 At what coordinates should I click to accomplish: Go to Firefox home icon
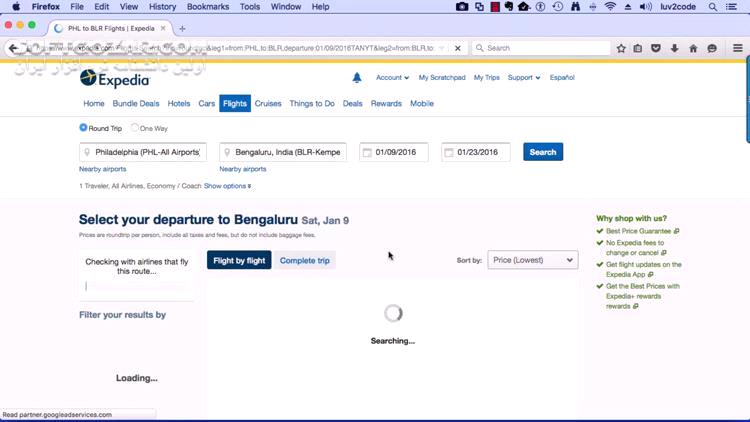click(x=693, y=48)
